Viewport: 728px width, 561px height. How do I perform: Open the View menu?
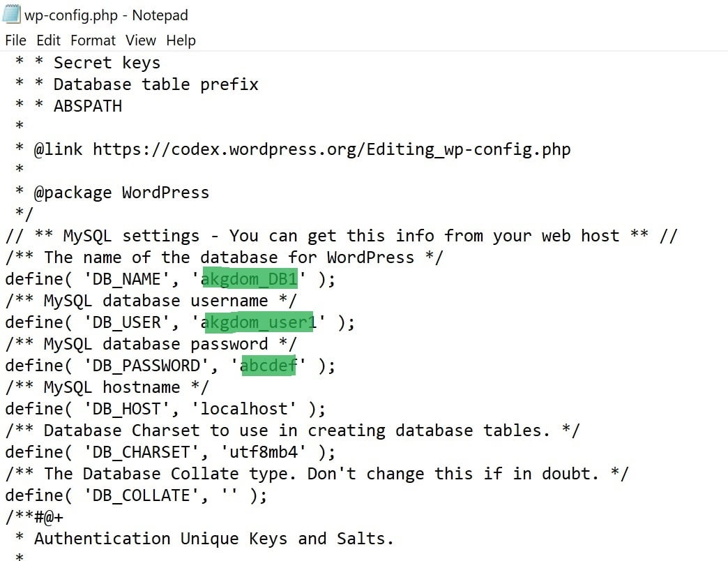141,40
